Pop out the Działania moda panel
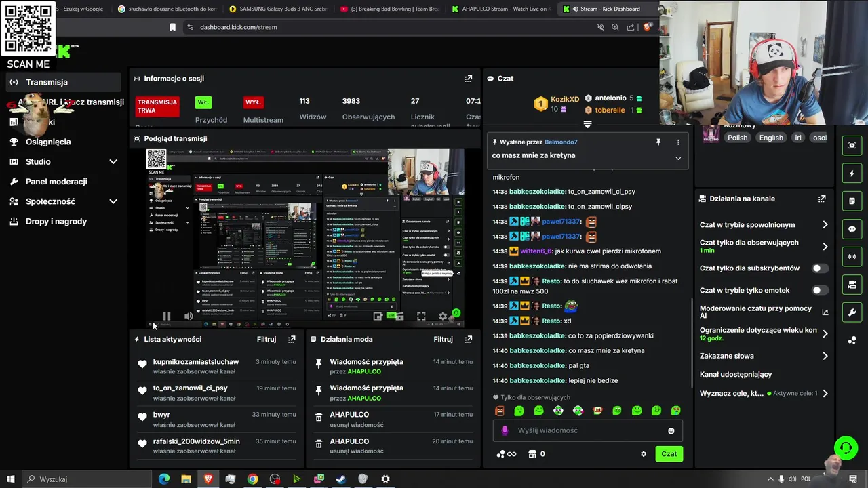The height and width of the screenshot is (488, 868). [x=468, y=339]
